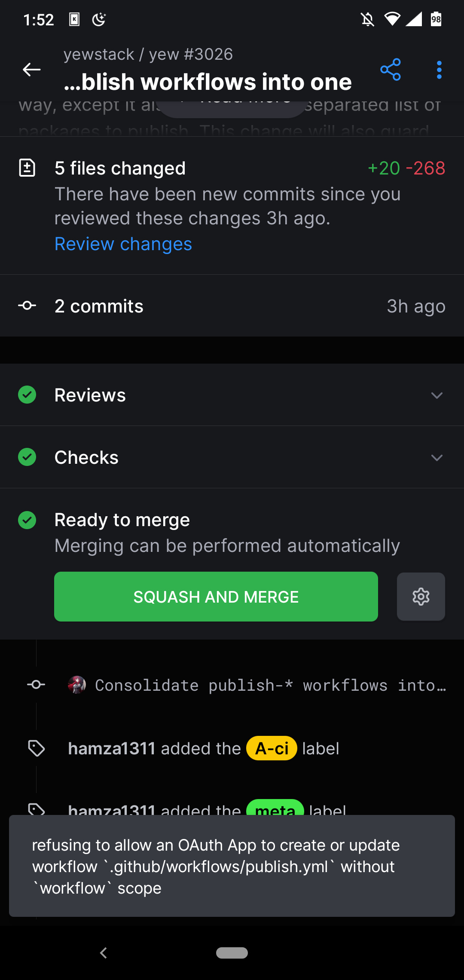Expand the Reviews section
The height and width of the screenshot is (980, 464).
[437, 395]
